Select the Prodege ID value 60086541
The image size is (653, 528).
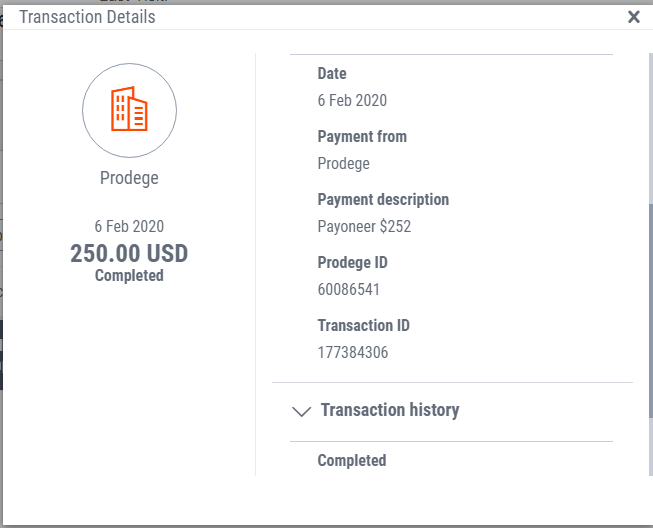[349, 289]
